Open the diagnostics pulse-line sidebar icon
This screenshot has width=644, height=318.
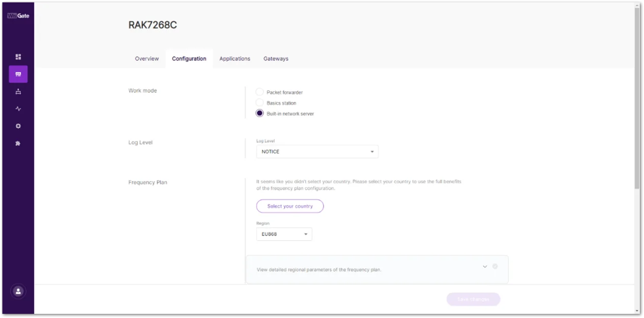click(18, 109)
